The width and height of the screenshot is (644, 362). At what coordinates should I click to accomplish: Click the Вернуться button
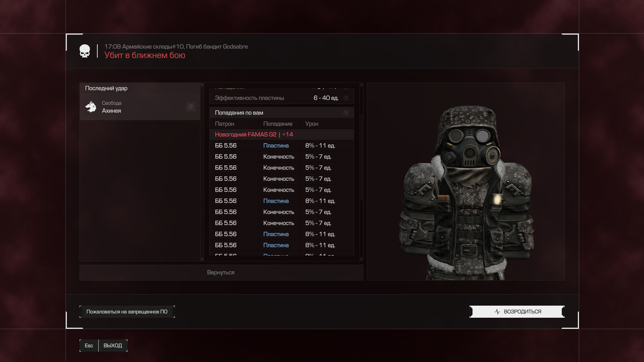[x=221, y=272]
